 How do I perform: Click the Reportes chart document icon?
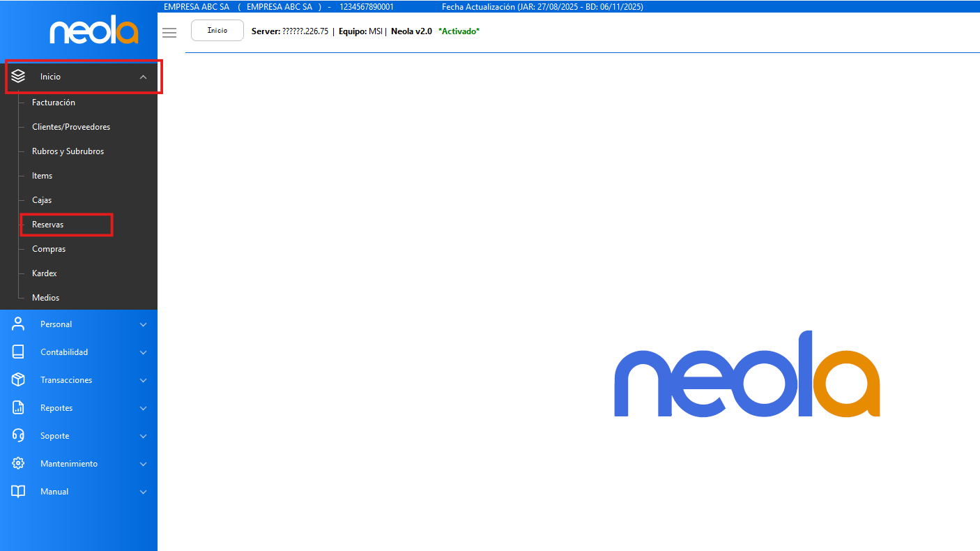(18, 408)
